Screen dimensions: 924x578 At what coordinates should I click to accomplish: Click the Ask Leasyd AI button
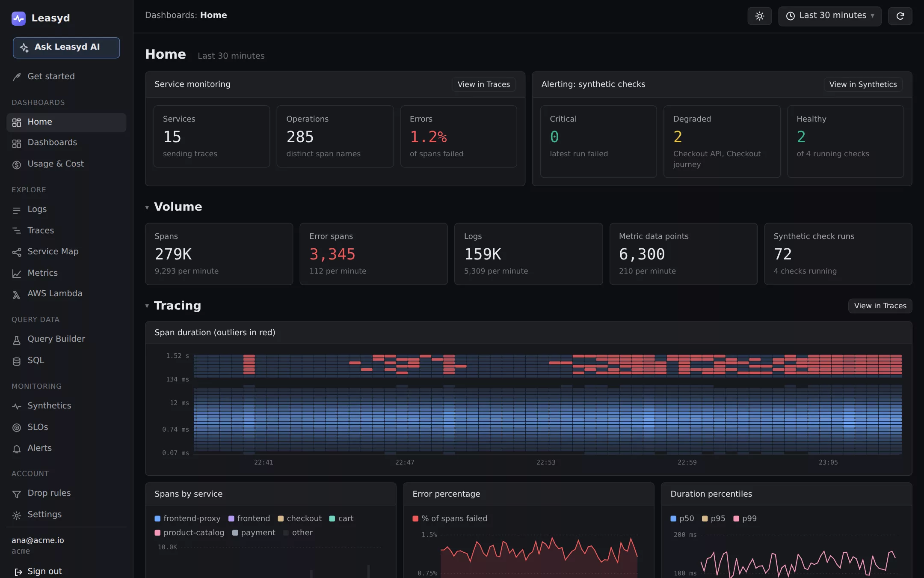[66, 48]
